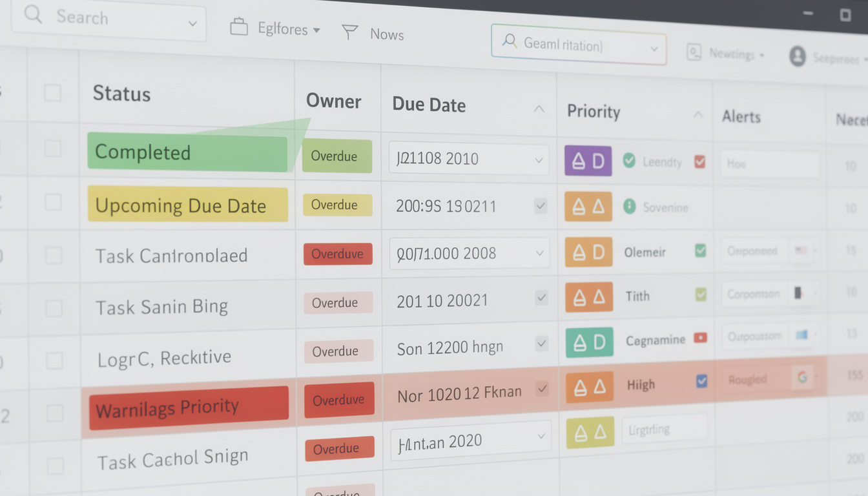This screenshot has width=868, height=496.
Task: Open the Seeparees user avatar
Action: (798, 56)
